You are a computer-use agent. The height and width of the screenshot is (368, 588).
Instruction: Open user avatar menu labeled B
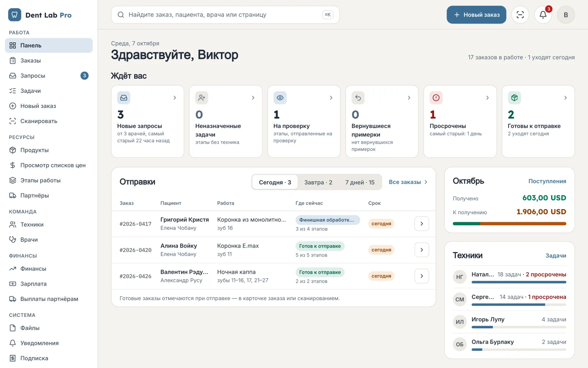566,15
